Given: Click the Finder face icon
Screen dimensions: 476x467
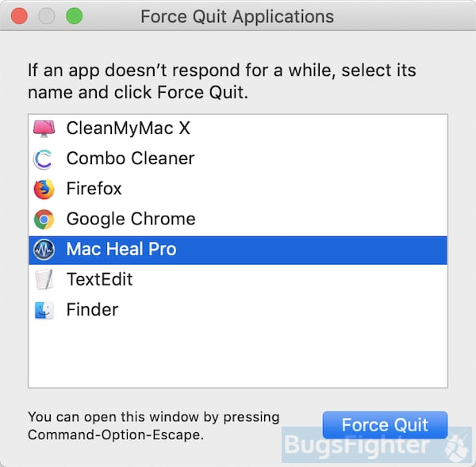Looking at the screenshot, I should (44, 309).
